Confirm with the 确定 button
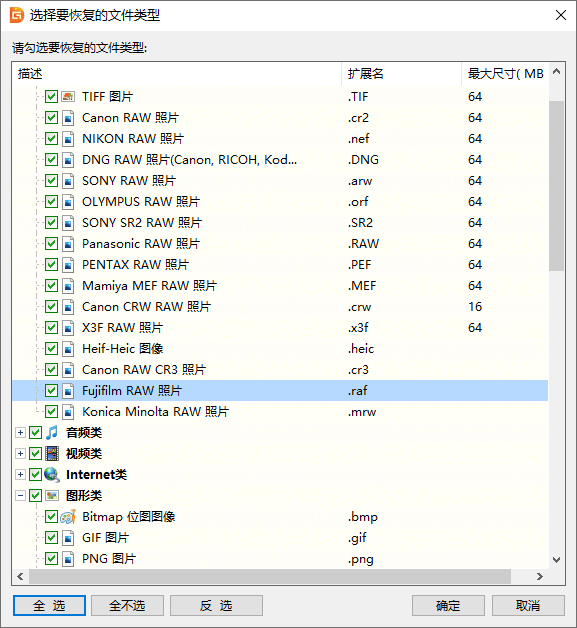The height and width of the screenshot is (628, 577). point(448,605)
